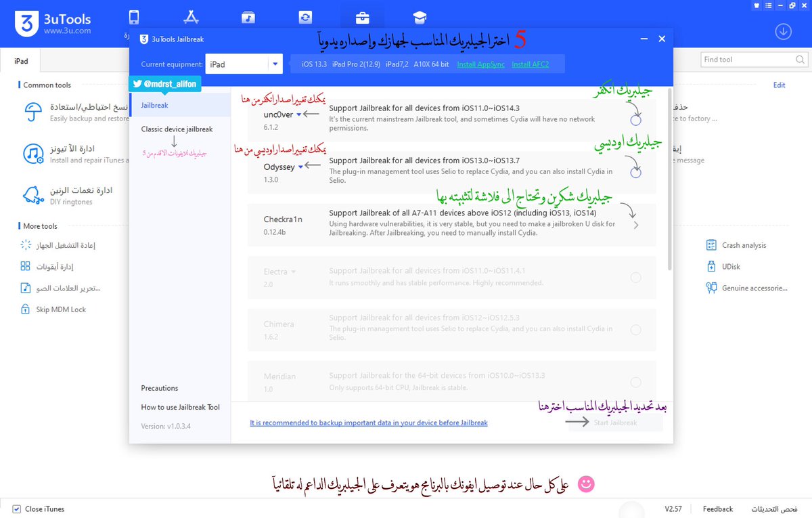The image size is (812, 518).
Task: Select the Electra jailbreak radio button
Action: pyautogui.click(x=635, y=277)
